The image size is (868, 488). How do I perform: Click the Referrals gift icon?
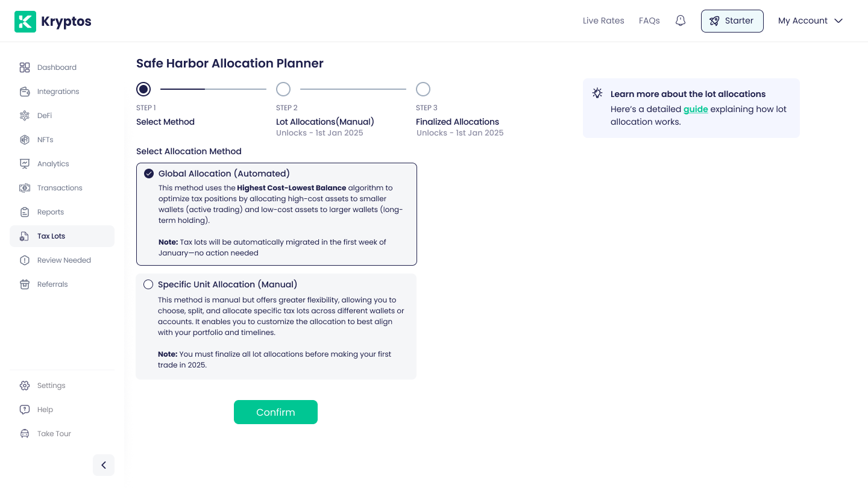click(25, 284)
